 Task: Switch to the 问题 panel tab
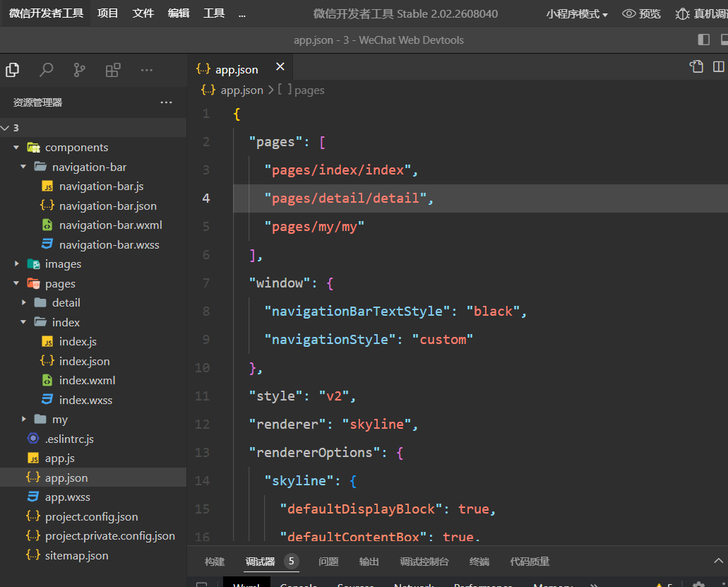click(x=328, y=562)
